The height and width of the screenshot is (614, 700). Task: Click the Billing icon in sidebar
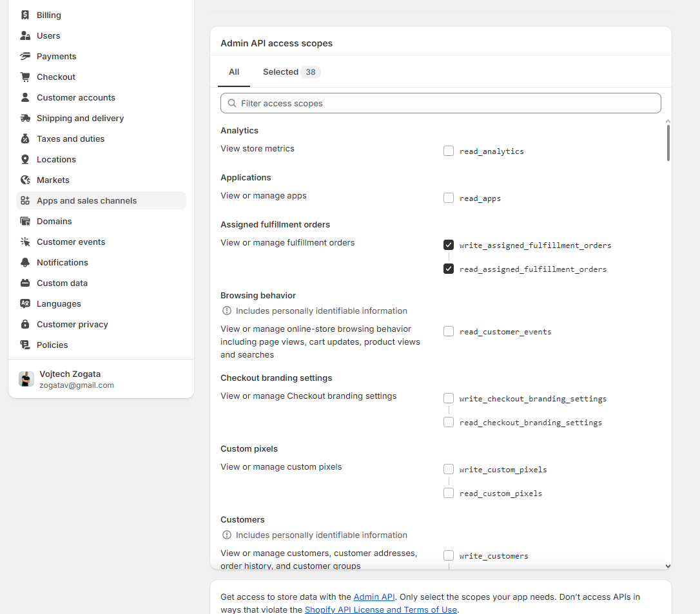tap(25, 15)
